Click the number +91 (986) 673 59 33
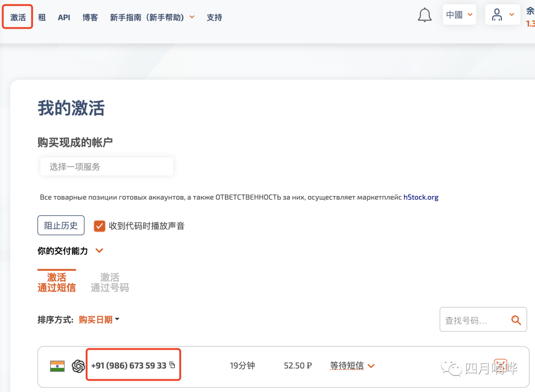The height and width of the screenshot is (392, 535). click(129, 365)
